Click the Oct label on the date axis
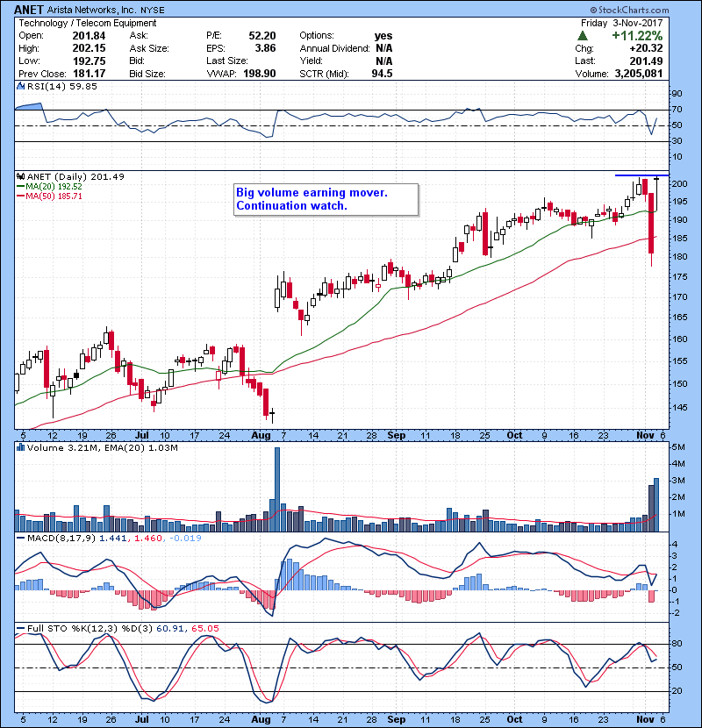Viewport: 702px width, 728px height. [x=514, y=434]
